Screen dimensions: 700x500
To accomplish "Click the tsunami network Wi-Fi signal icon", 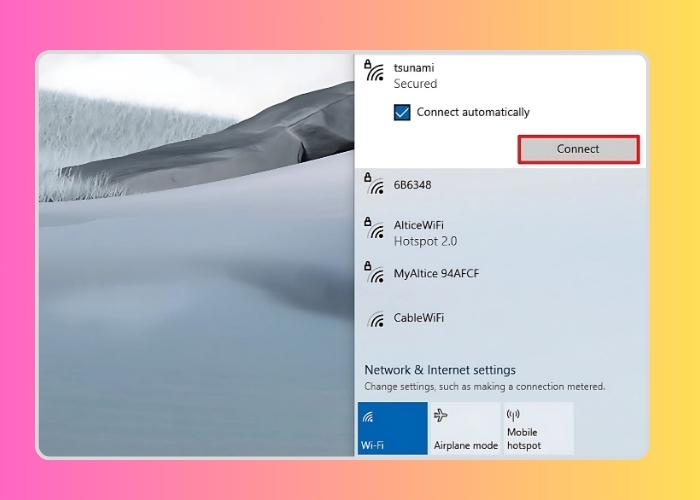I will point(374,71).
